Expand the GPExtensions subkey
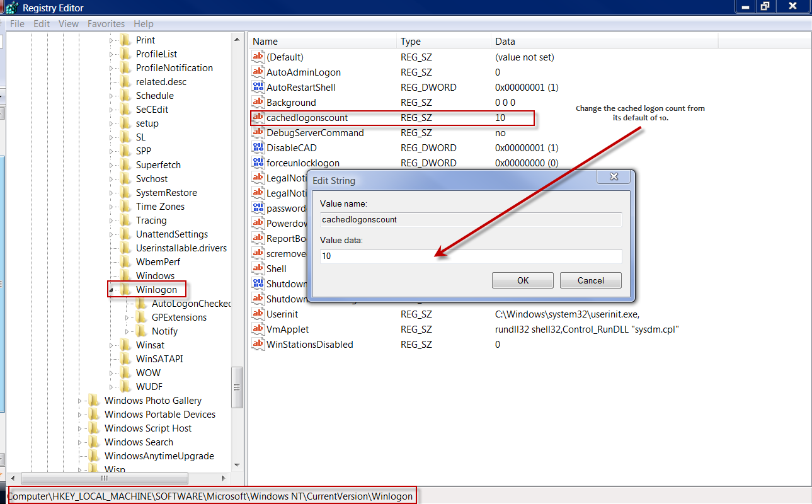The height and width of the screenshot is (504, 812). coord(128,318)
